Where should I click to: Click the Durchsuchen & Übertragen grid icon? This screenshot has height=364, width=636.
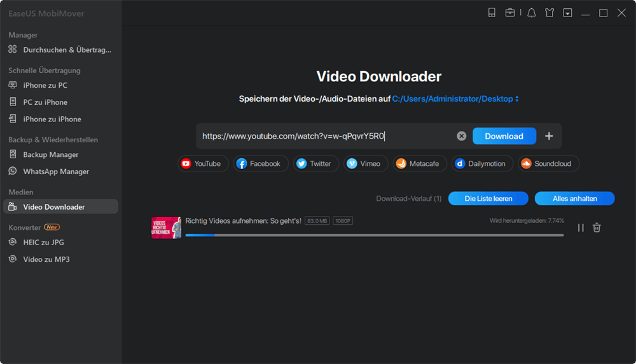coord(13,49)
